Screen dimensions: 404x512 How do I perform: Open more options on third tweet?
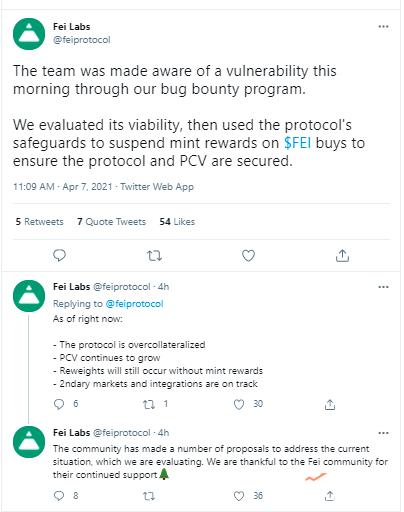(383, 433)
